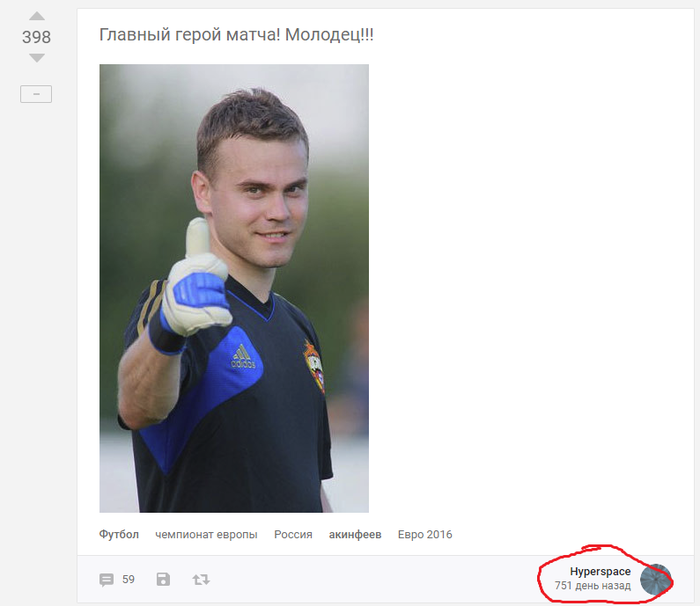This screenshot has height=606, width=700.
Task: Click the adidas logo in the photo
Action: [243, 357]
